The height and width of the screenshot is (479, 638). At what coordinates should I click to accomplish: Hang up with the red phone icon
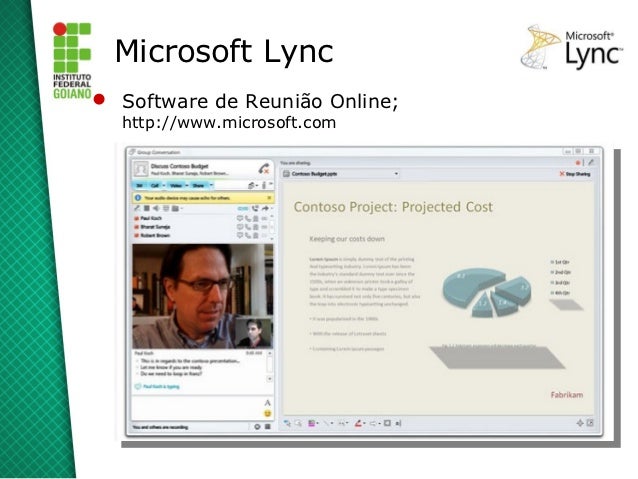click(x=264, y=168)
